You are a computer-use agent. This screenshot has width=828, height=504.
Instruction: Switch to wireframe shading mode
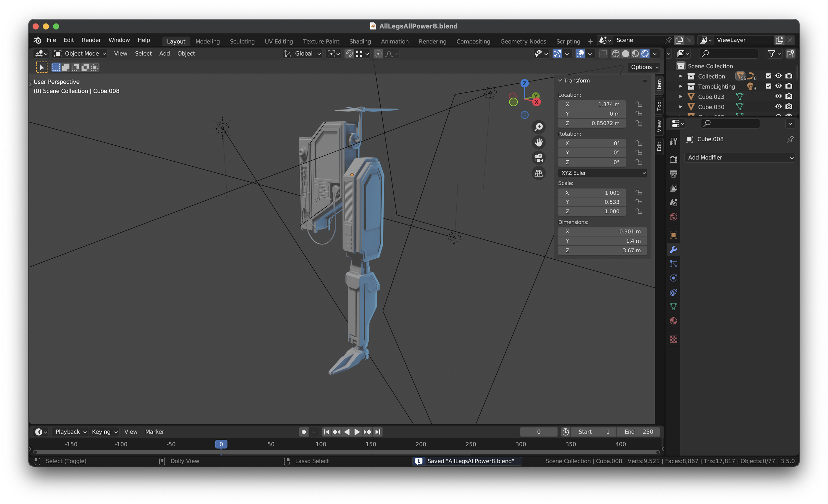616,54
